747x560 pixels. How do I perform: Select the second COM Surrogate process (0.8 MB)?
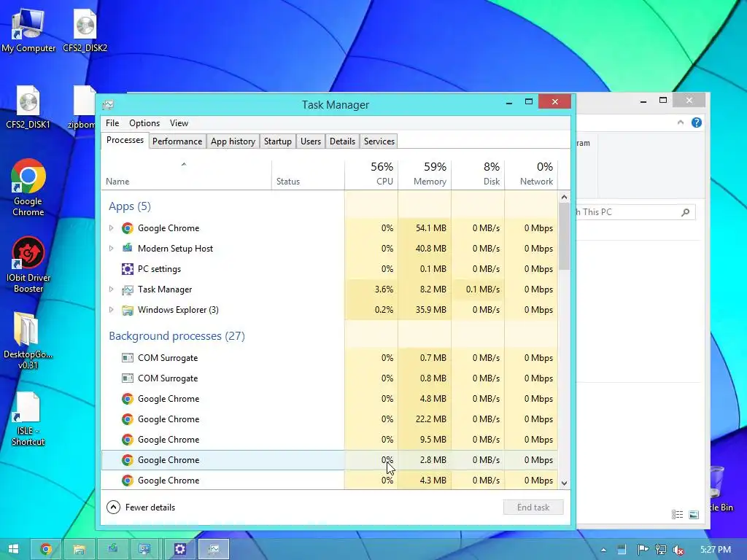click(329, 378)
